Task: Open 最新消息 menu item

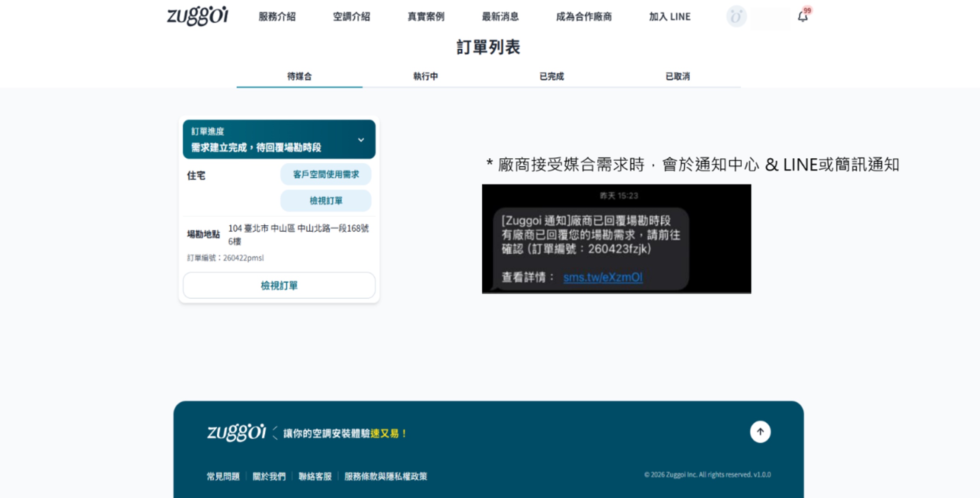Action: click(500, 17)
